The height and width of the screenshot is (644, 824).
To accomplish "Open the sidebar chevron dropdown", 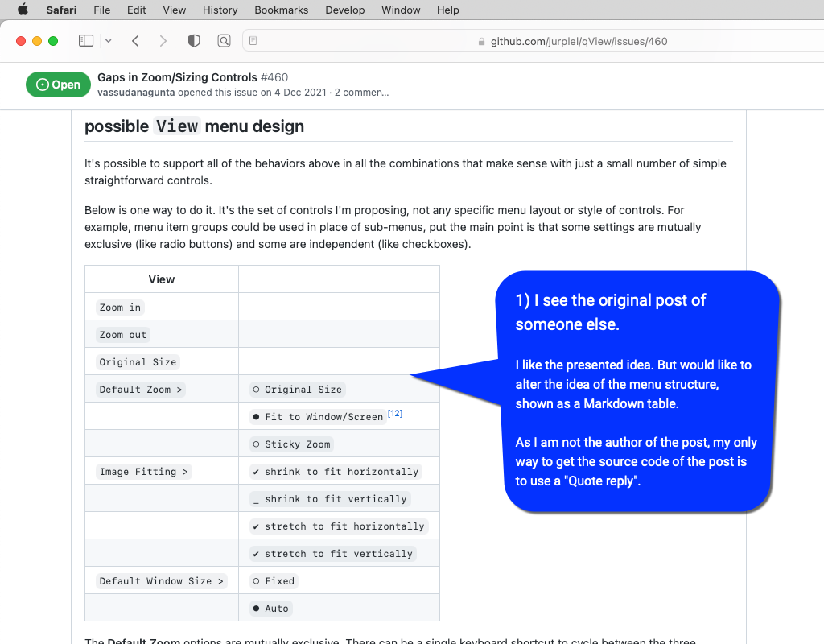I will coord(108,40).
